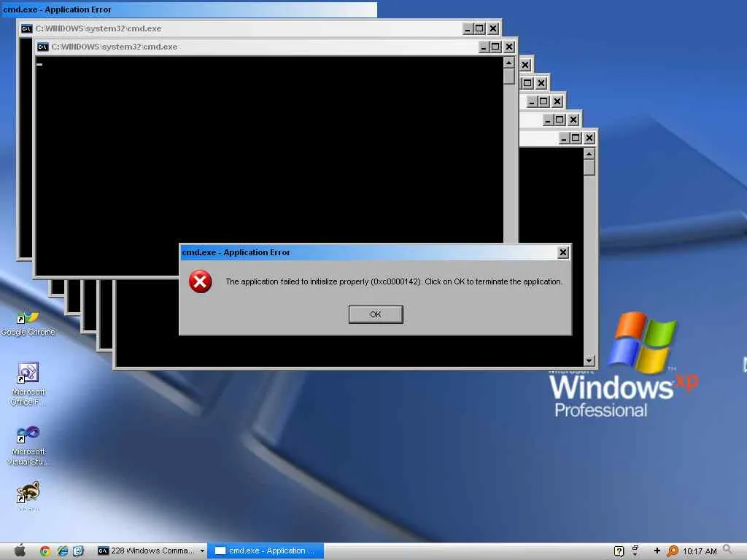Click the orange magnifier tray icon
The width and height of the screenshot is (747, 560).
[x=672, y=551]
